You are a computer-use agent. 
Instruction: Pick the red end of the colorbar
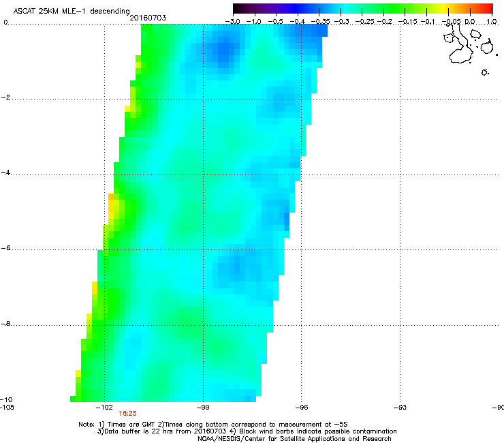pyautogui.click(x=488, y=8)
